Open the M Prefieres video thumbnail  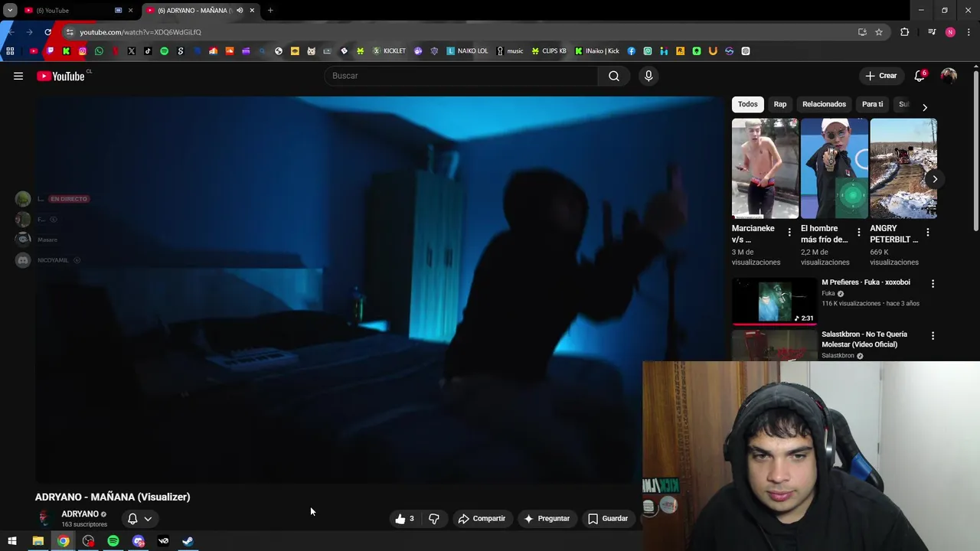click(x=774, y=301)
